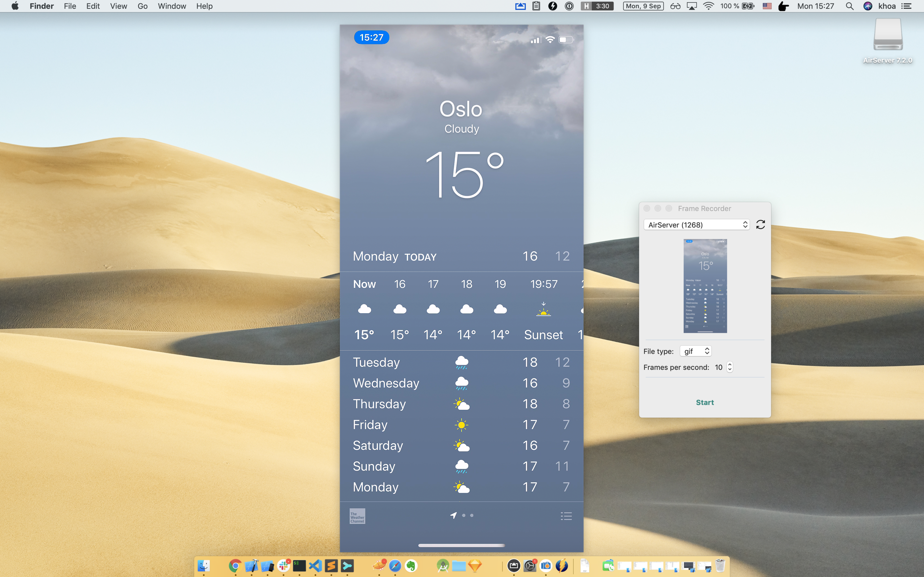Image resolution: width=924 pixels, height=577 pixels.
Task: Launch Google Chrome from the Dock
Action: [x=235, y=566]
